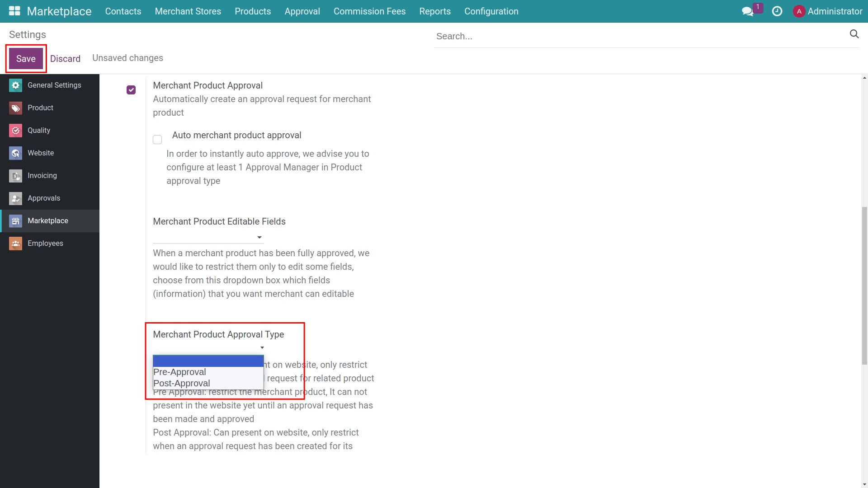Click the Auto merchant product approval label

[x=236, y=135]
